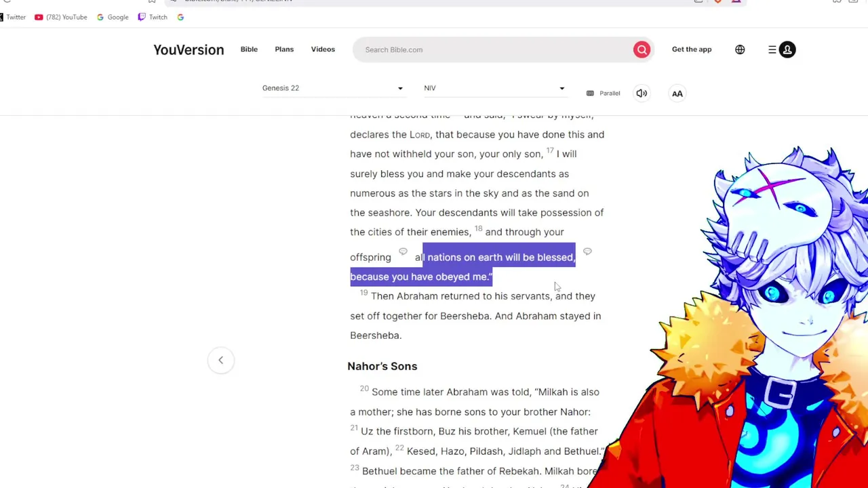Image resolution: width=868 pixels, height=488 pixels.
Task: Open AA font settings
Action: point(677,94)
